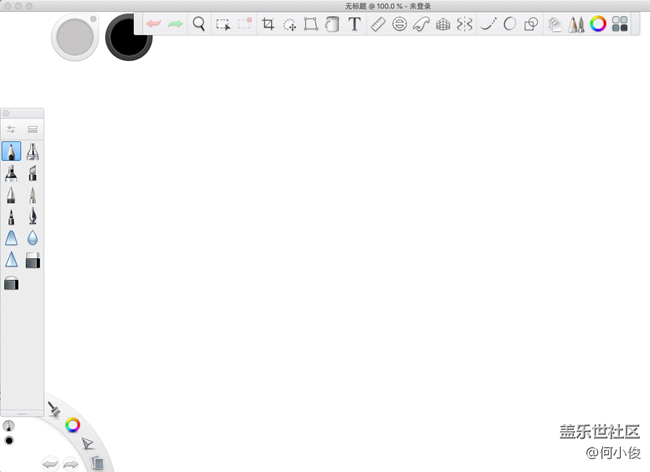This screenshot has height=472, width=650.
Task: Pick the water drop smear brush
Action: [x=33, y=238]
